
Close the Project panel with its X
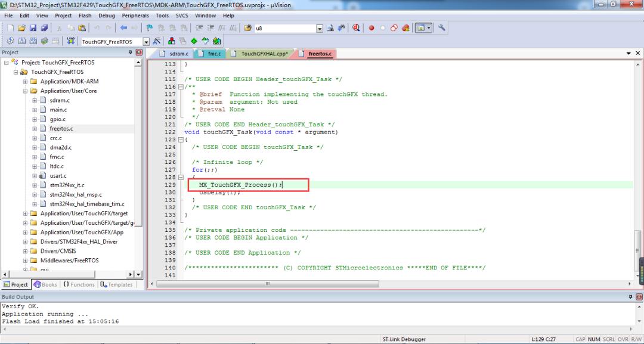point(139,52)
